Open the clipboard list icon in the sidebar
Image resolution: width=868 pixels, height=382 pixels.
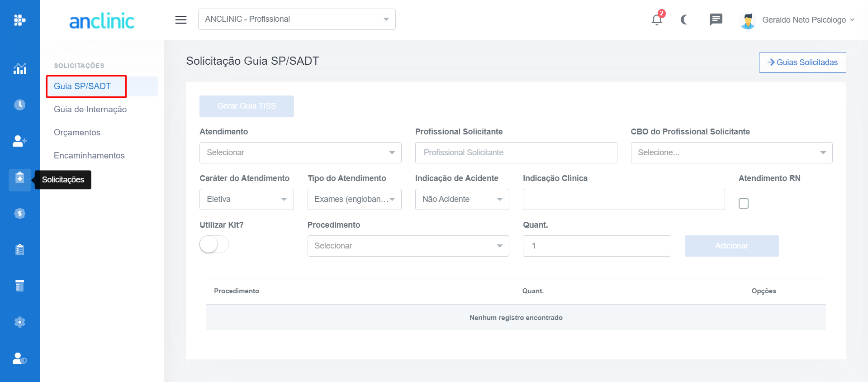click(20, 250)
